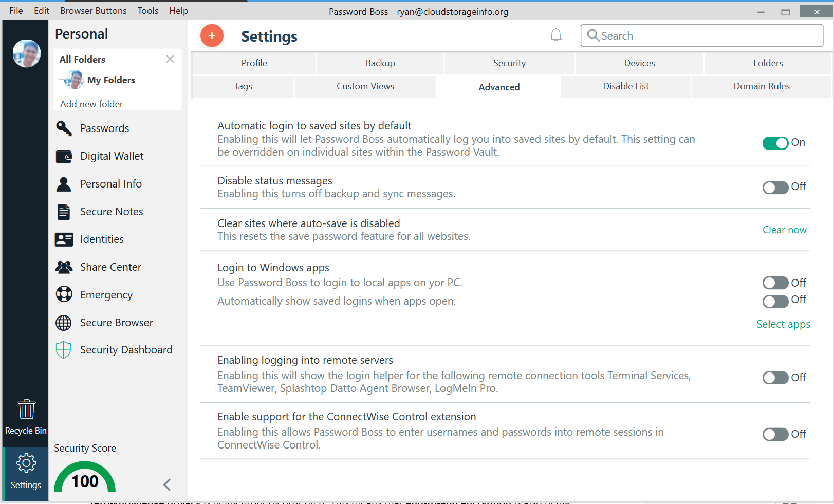Screen dimensions: 834x504
Task: Enable Password Boss login to local apps
Action: (775, 283)
